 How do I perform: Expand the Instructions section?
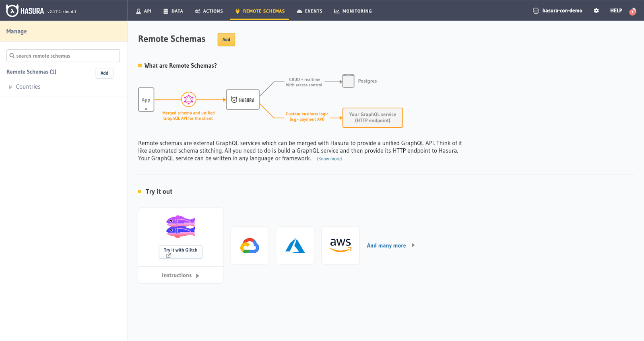tap(180, 275)
